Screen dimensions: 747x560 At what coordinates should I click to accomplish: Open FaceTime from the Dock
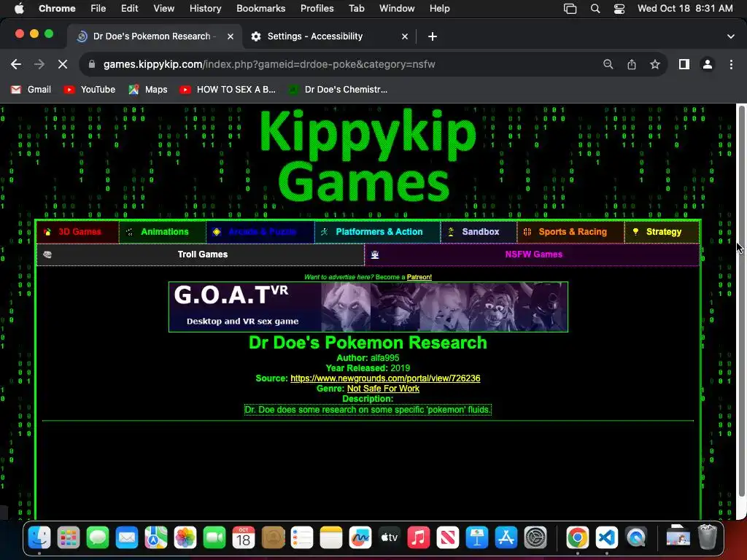(x=214, y=538)
